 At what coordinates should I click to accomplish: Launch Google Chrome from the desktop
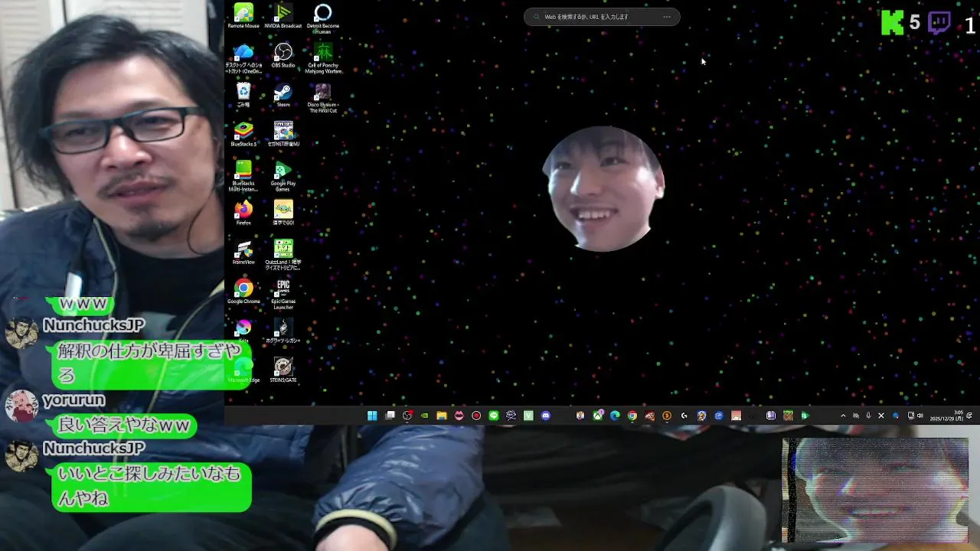pos(243,292)
